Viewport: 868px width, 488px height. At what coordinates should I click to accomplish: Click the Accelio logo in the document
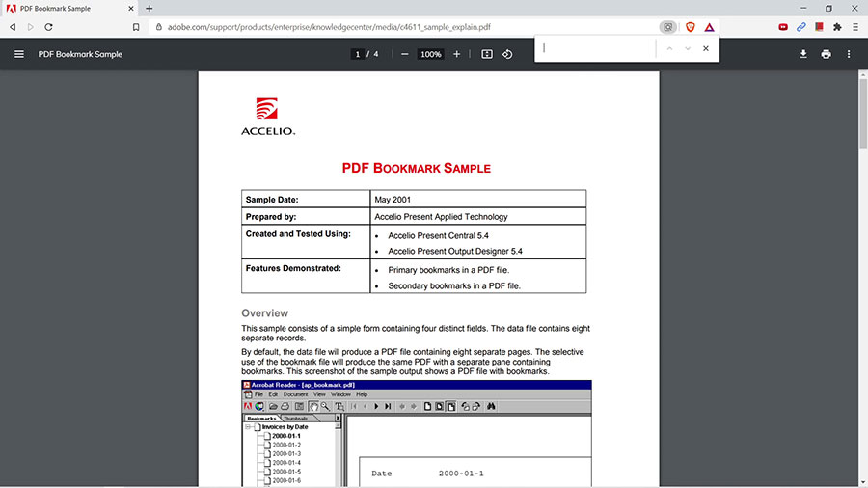pyautogui.click(x=268, y=117)
